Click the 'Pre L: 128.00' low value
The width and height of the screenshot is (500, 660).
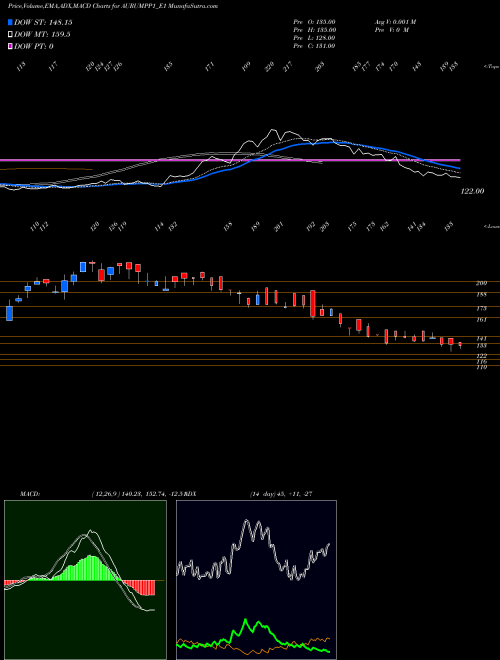point(314,38)
